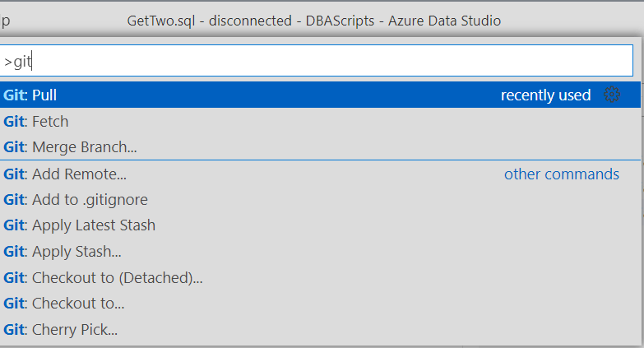The image size is (644, 348).
Task: Open the configure keybinding gear for Git: Pull
Action: click(x=611, y=95)
